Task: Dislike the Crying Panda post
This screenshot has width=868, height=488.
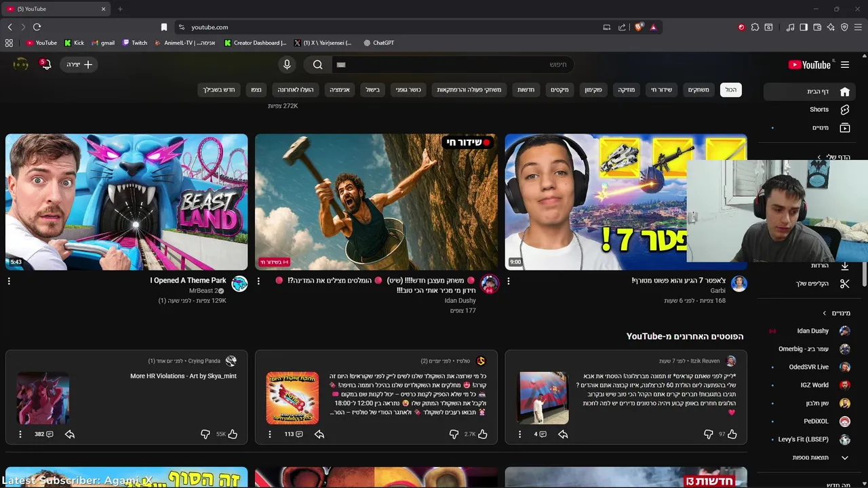Action: tap(205, 434)
